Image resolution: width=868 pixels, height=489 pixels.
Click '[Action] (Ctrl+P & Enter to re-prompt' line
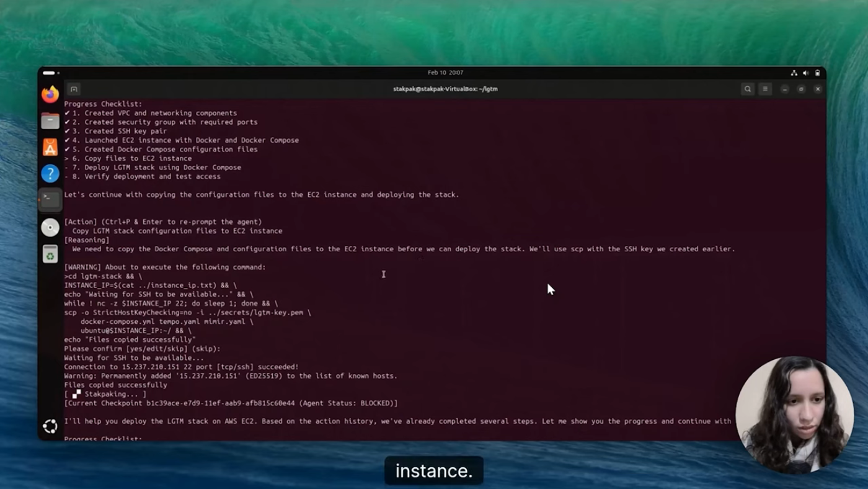pos(163,222)
